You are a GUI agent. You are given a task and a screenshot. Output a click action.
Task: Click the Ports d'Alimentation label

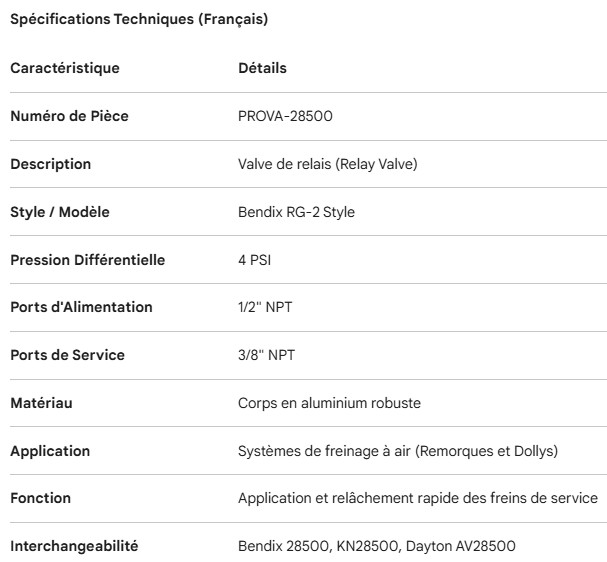point(81,307)
